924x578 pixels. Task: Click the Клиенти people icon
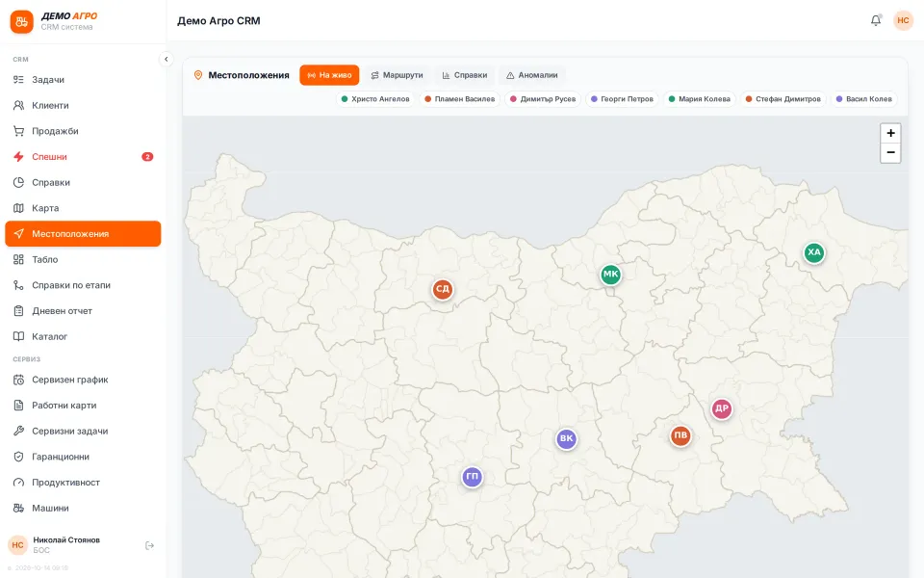click(19, 106)
